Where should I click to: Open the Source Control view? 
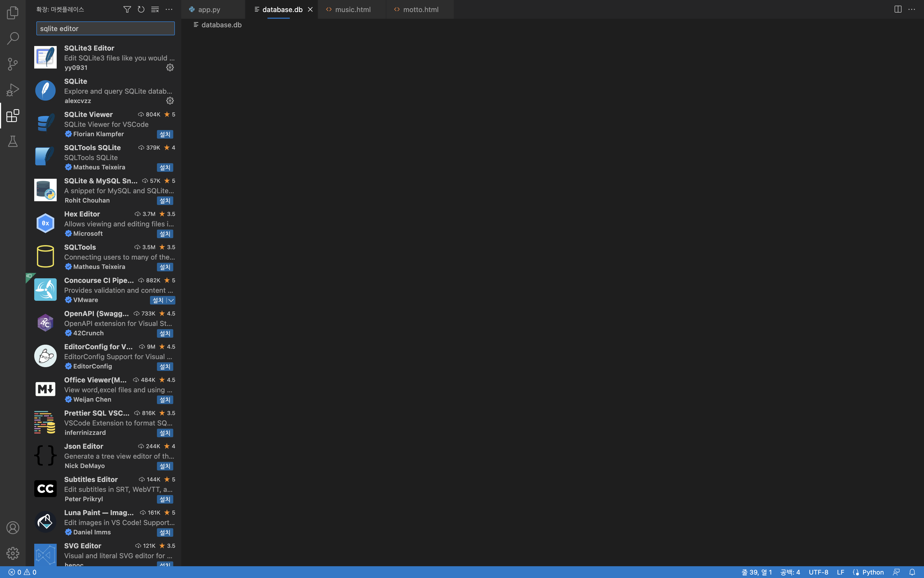[13, 64]
